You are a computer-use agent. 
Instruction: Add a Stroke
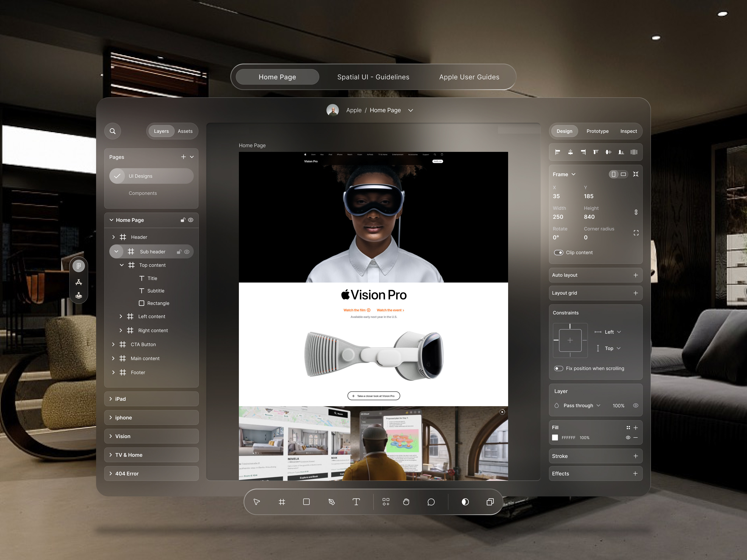pyautogui.click(x=636, y=456)
